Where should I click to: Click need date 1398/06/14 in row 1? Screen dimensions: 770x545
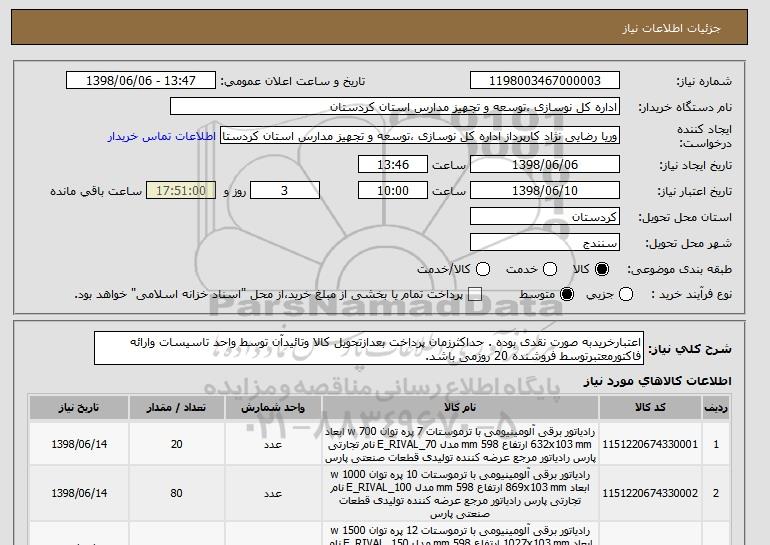tap(79, 444)
